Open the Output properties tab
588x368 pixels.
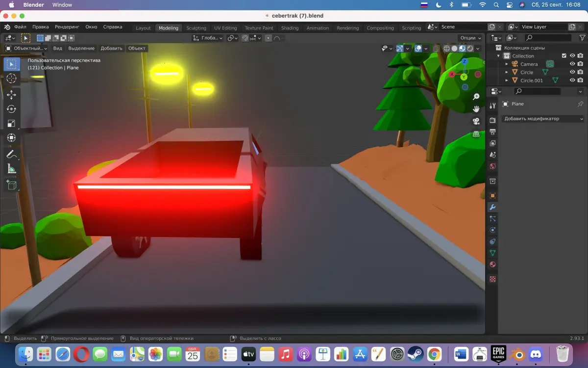(492, 131)
